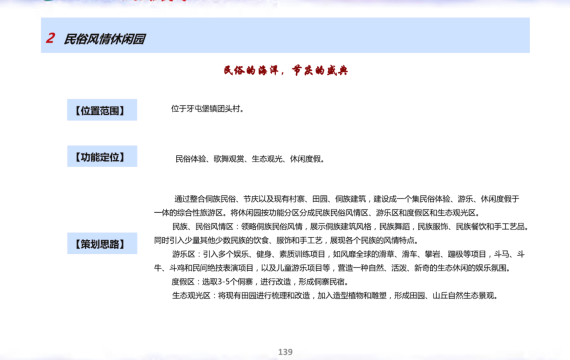Click the words 生态观光 in function line
Viewport: 570px width, 360px height.
(267, 159)
